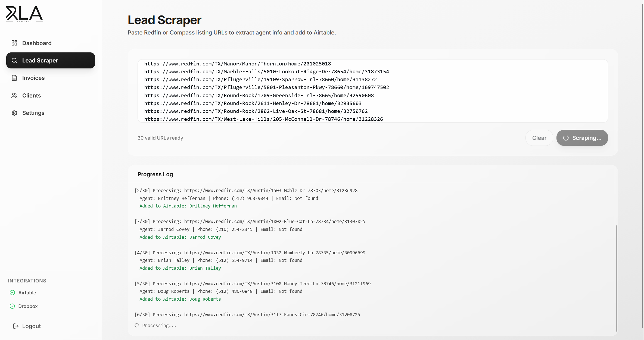The image size is (644, 340).
Task: Open the Invoices page
Action: point(33,78)
